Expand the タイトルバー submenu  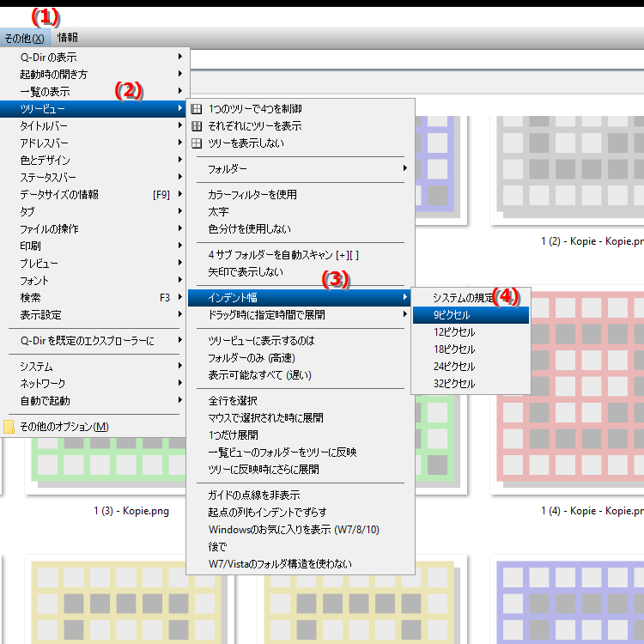93,126
